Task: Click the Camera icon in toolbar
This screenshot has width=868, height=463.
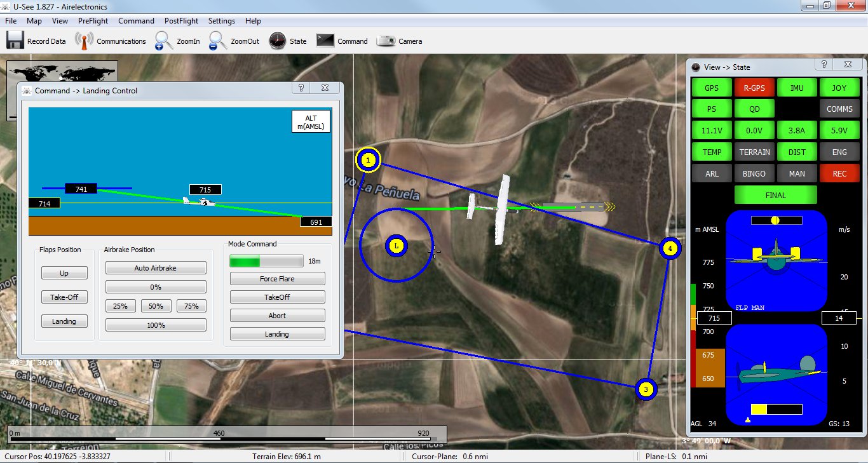Action: (386, 41)
